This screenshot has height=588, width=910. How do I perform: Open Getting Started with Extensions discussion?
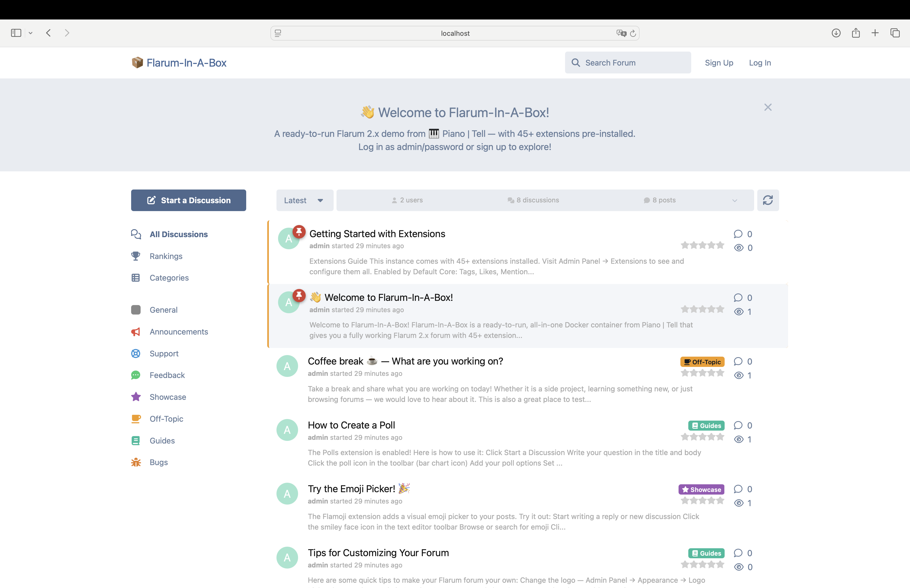point(377,234)
